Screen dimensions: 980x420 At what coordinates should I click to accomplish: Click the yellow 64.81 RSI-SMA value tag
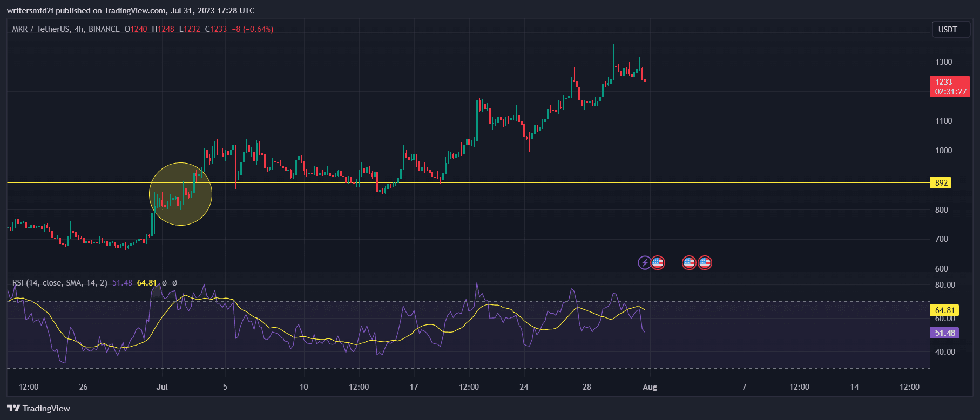(x=944, y=310)
